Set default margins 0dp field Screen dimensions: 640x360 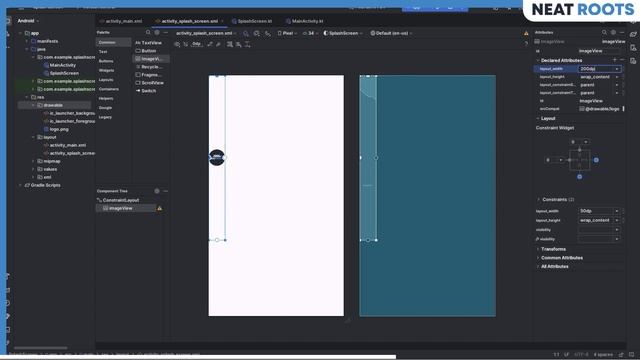[x=197, y=44]
